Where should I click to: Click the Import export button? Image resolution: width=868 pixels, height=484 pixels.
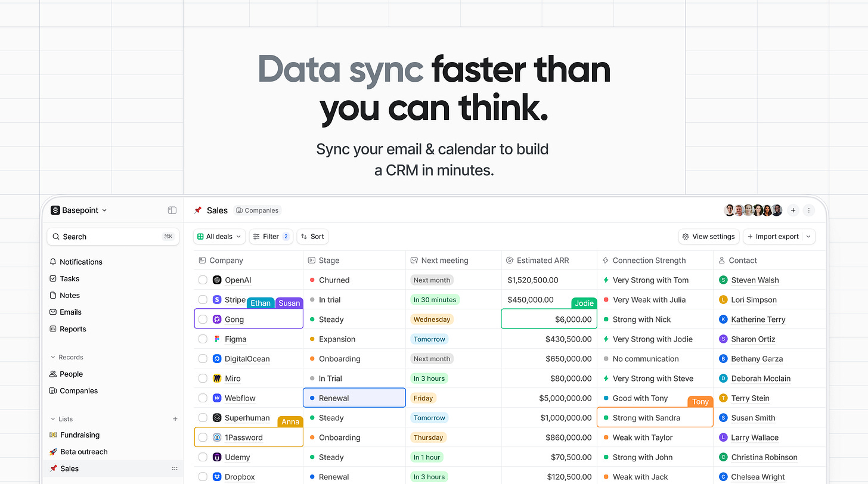pos(773,237)
